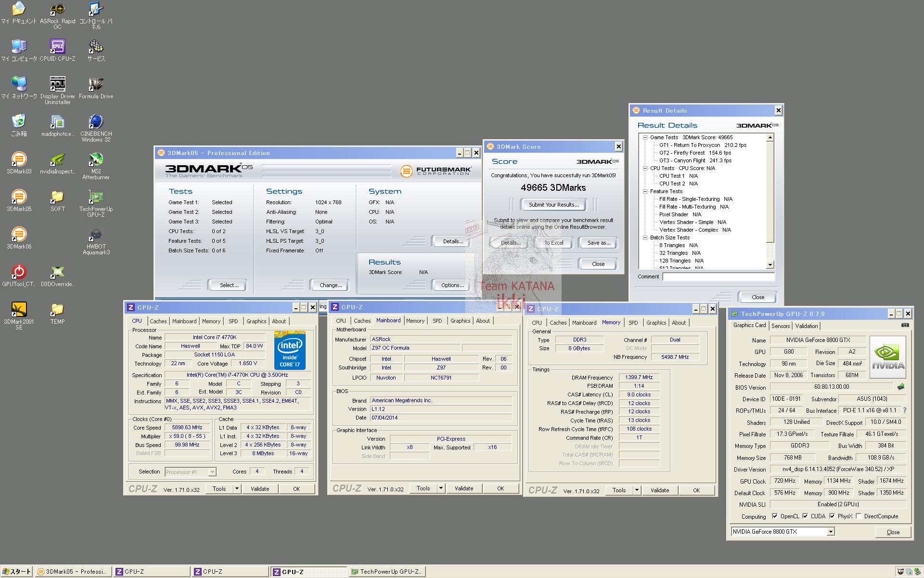The height and width of the screenshot is (578, 924).
Task: Toggle PhysX checkbox in GPU-Z
Action: [x=832, y=516]
